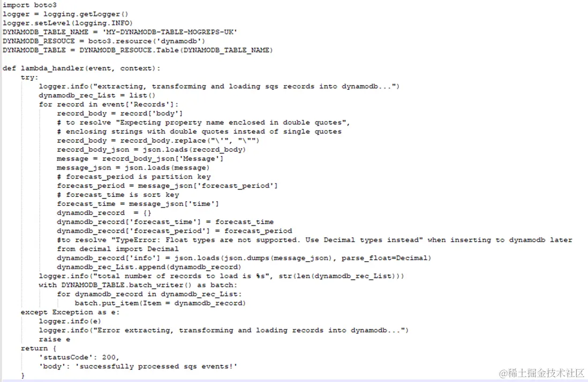The width and height of the screenshot is (588, 382).
Task: Click 'statusCode': 200 return entry
Action: pyautogui.click(x=79, y=357)
